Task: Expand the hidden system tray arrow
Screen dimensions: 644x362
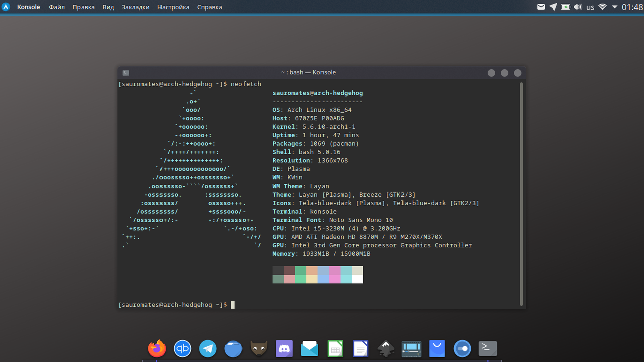Action: [x=615, y=7]
